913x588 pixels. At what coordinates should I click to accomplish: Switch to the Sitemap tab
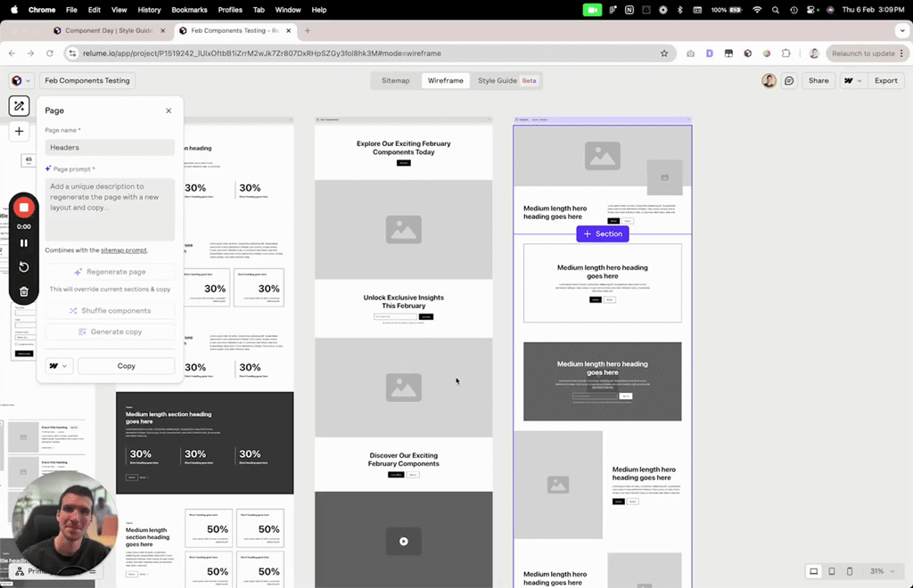click(395, 80)
